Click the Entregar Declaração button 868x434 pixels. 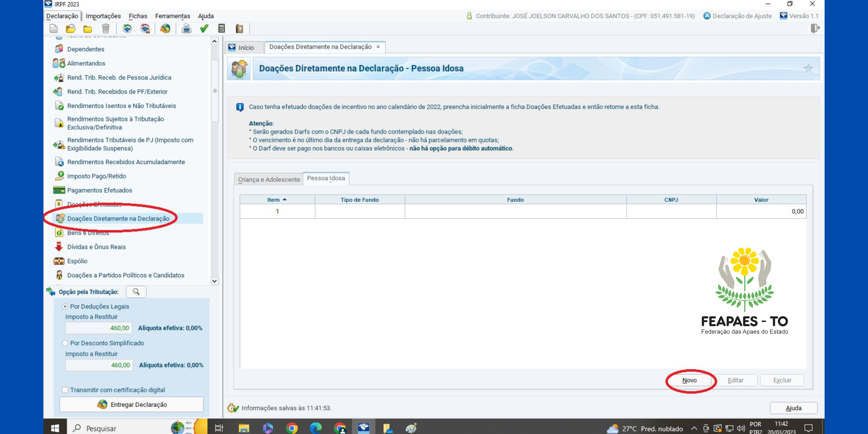131,404
